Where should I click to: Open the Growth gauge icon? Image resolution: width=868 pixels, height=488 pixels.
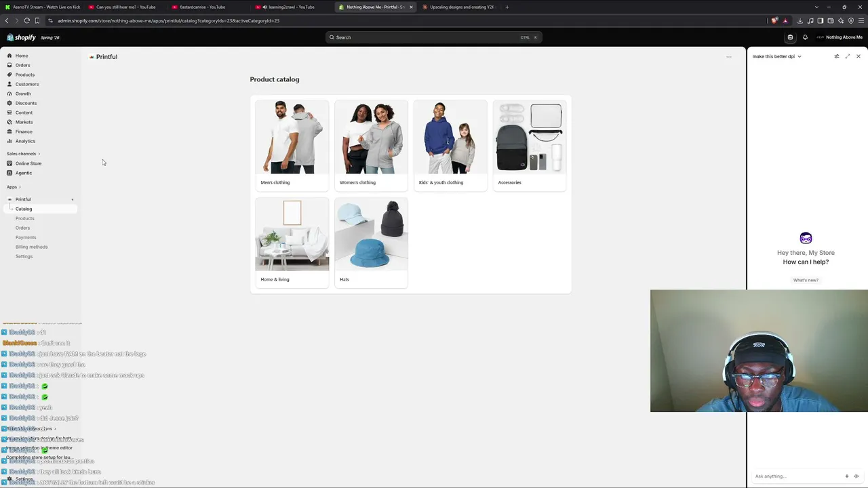point(9,94)
